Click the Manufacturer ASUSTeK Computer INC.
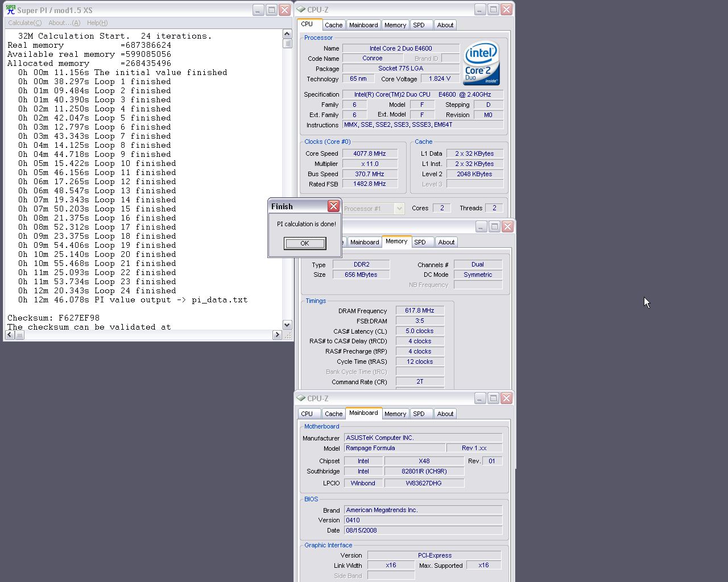The image size is (728, 582). click(x=423, y=438)
